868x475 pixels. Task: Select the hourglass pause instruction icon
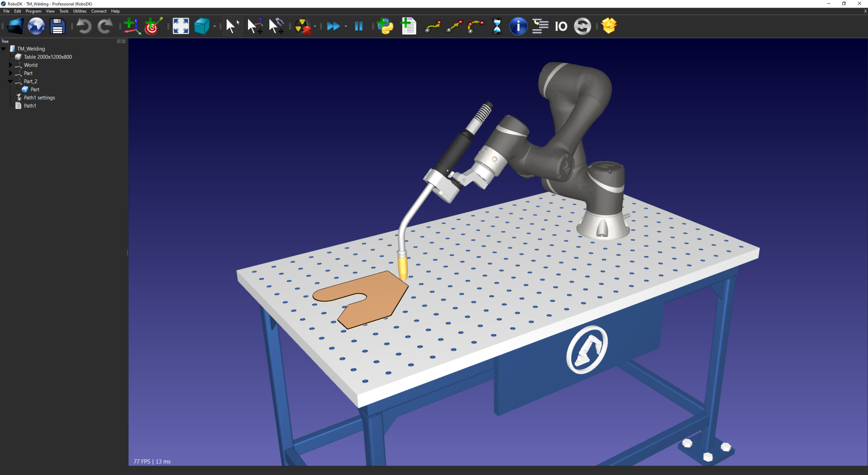[496, 26]
